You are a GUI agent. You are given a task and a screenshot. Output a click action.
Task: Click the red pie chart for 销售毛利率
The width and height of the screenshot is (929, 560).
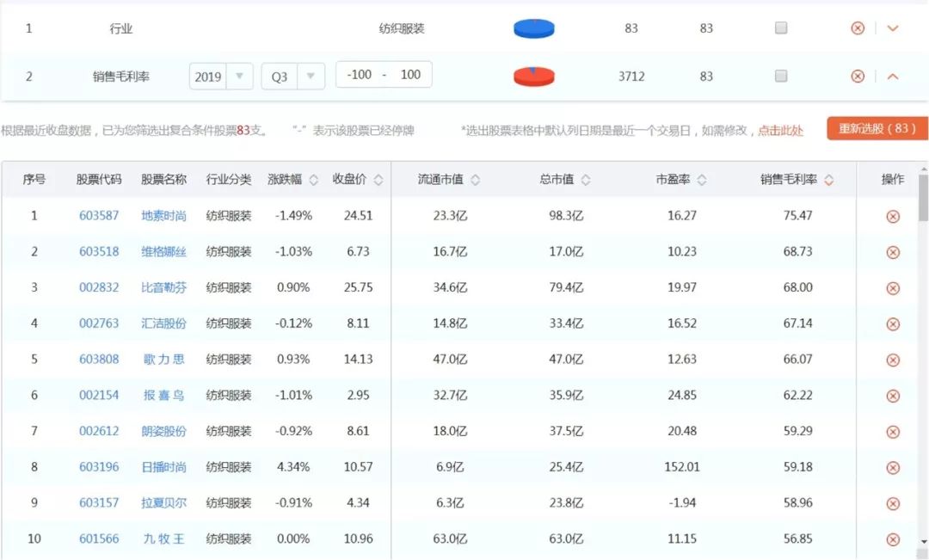[x=534, y=77]
